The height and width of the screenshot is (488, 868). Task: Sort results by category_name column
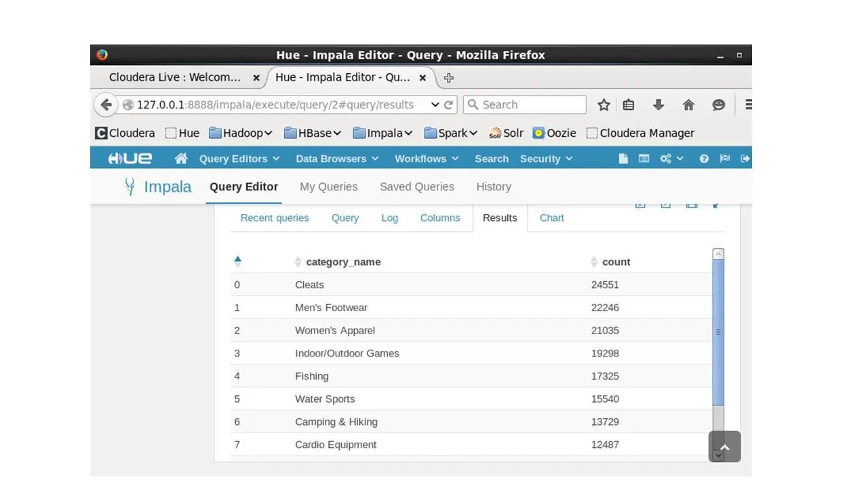coord(338,262)
